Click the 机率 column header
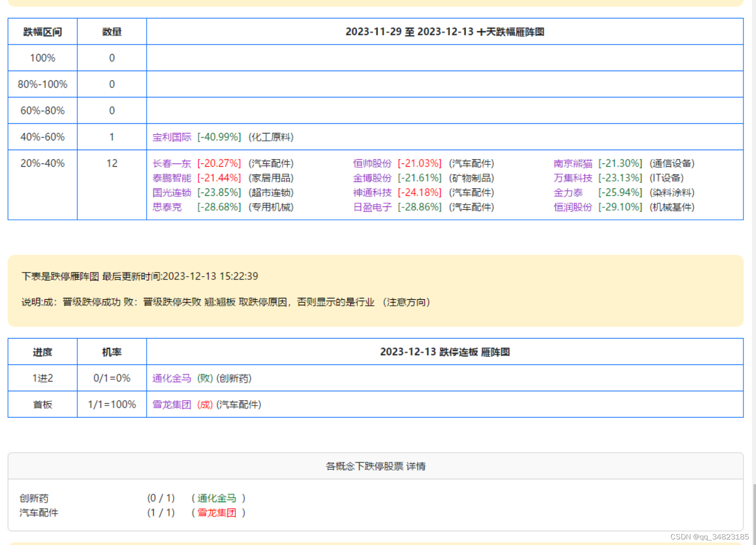The height and width of the screenshot is (545, 756). (112, 352)
